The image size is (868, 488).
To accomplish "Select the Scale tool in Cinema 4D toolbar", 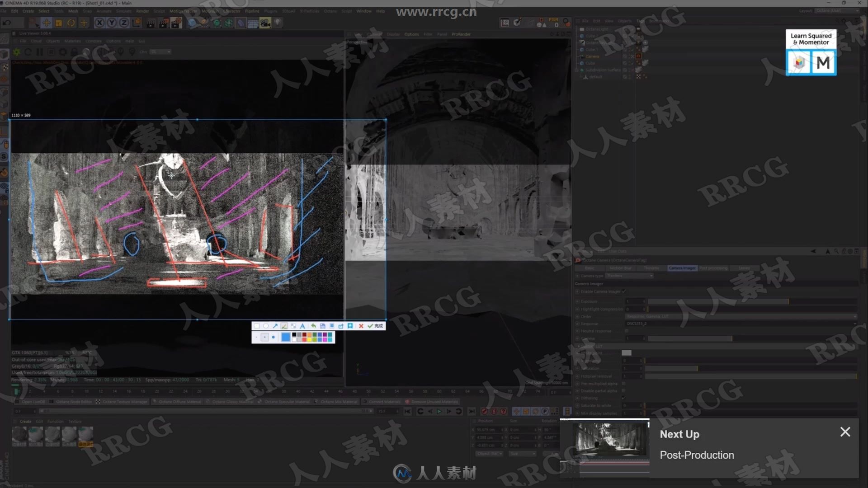I will 58,23.
